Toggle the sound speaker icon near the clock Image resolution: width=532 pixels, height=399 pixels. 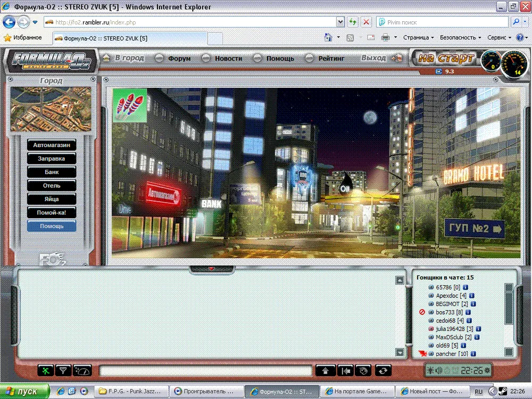[439, 370]
